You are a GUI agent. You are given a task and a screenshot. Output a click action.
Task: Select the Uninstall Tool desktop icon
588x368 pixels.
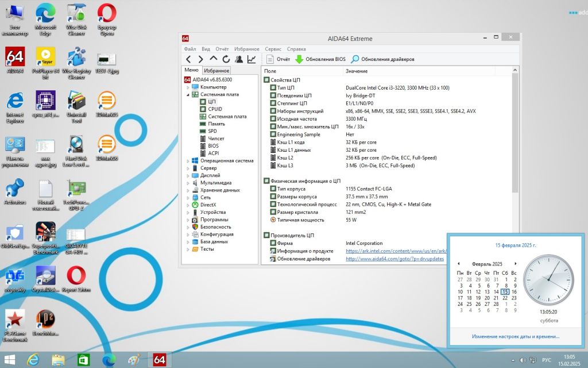(x=76, y=106)
